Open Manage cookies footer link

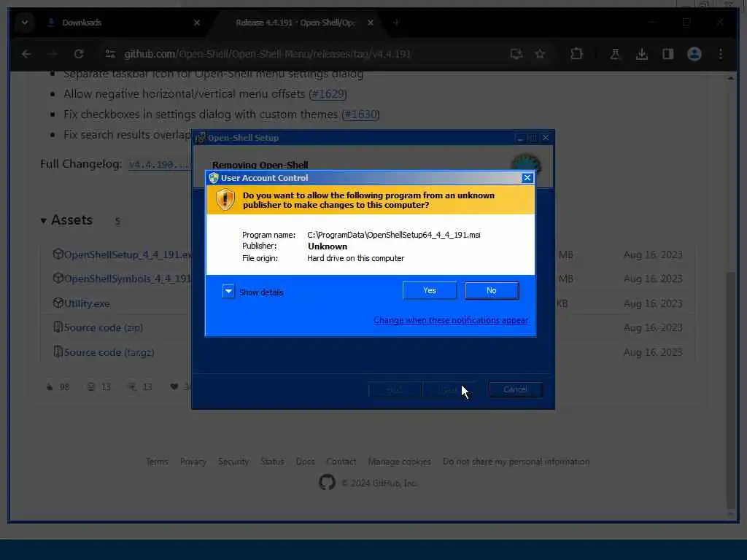point(399,462)
